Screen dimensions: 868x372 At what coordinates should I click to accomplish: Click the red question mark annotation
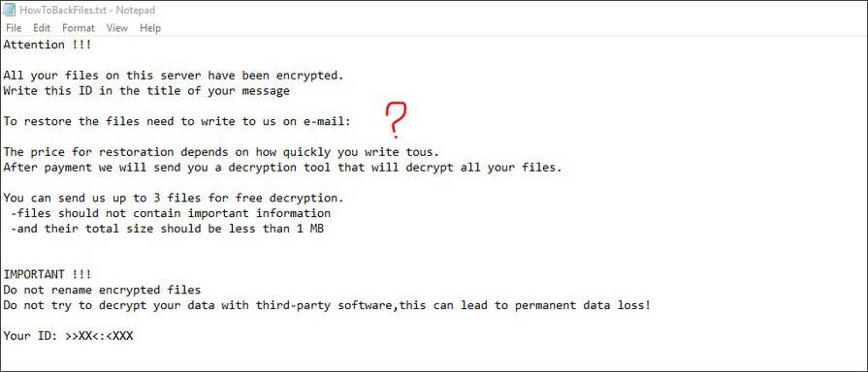tap(396, 120)
